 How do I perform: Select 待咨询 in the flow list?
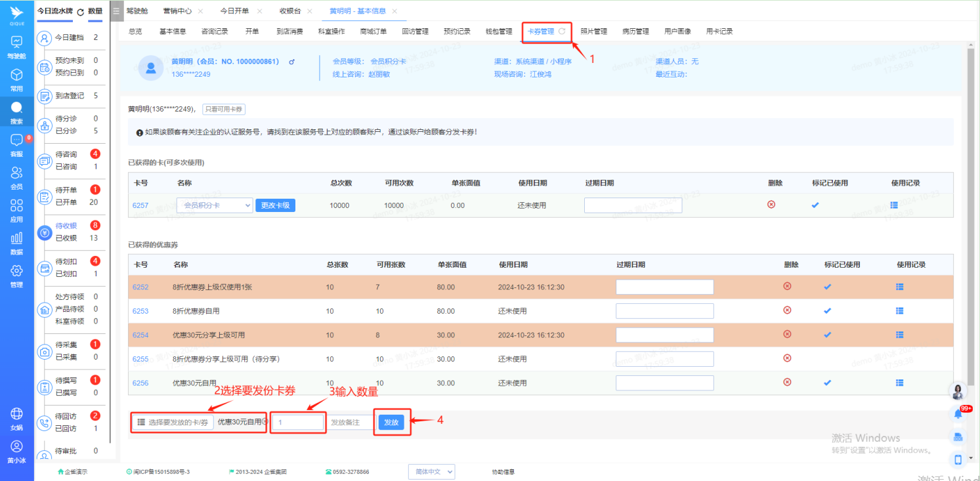click(x=66, y=154)
